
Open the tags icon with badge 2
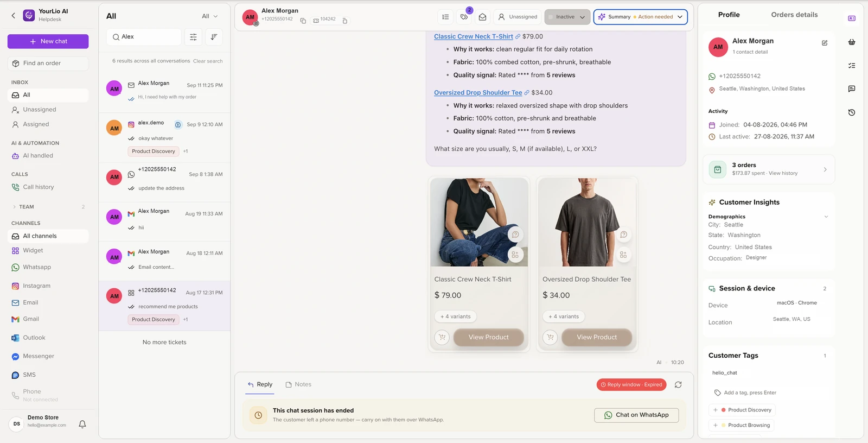tap(464, 17)
